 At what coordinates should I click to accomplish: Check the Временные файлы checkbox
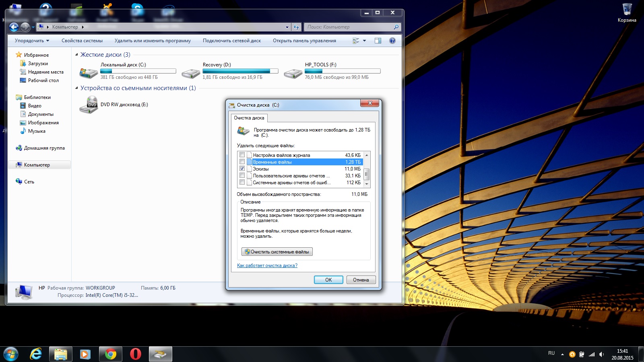(x=242, y=162)
